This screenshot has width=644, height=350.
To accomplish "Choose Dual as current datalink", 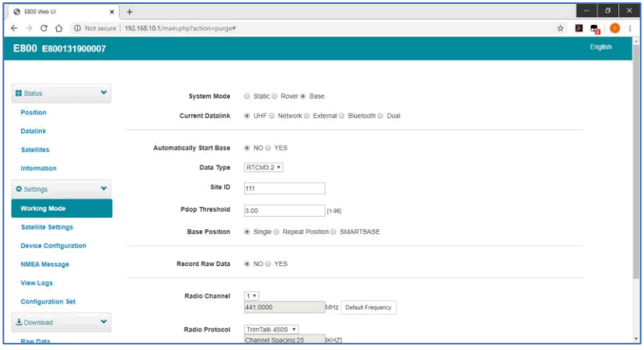I will tap(380, 116).
